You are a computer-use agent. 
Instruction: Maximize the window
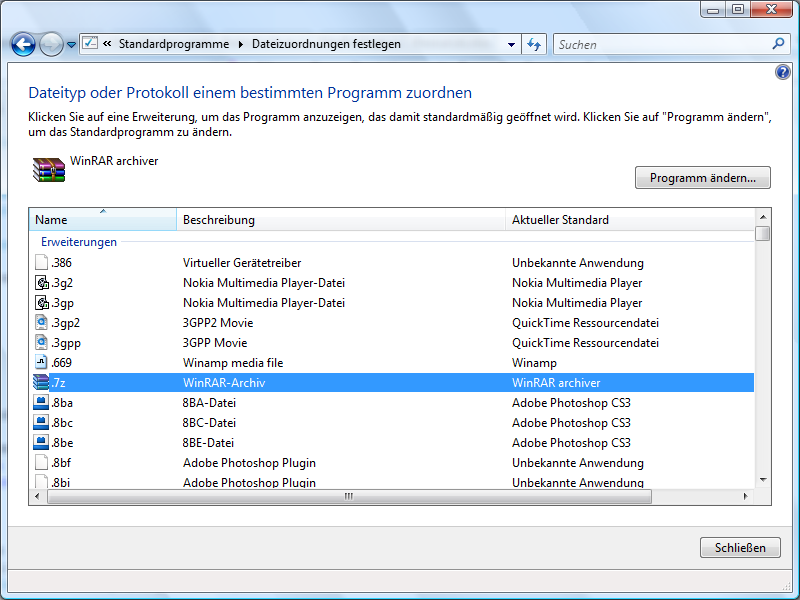(738, 9)
